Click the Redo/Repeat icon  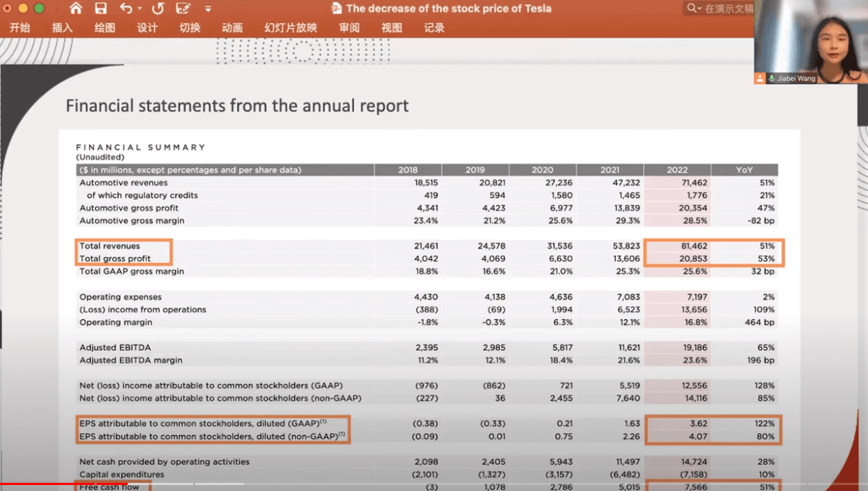click(x=158, y=8)
